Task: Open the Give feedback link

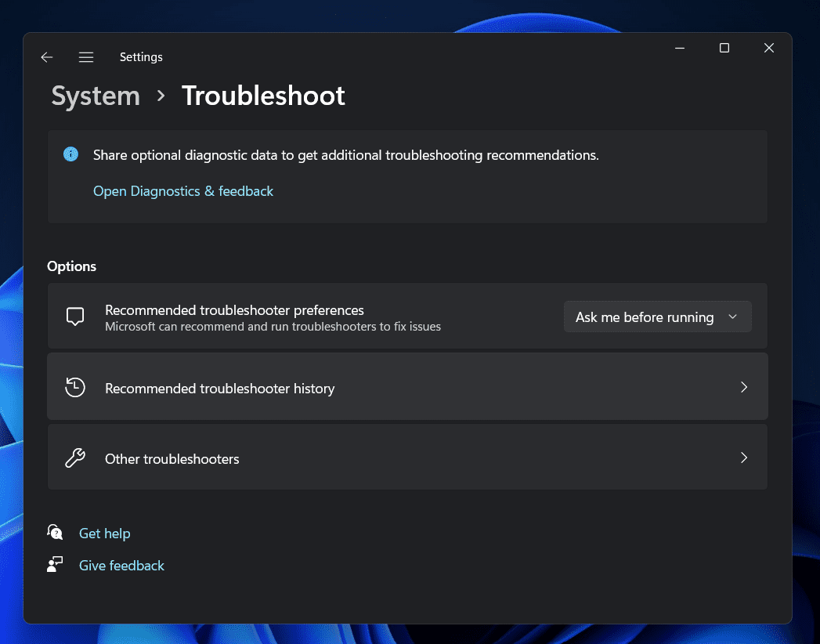Action: click(121, 566)
